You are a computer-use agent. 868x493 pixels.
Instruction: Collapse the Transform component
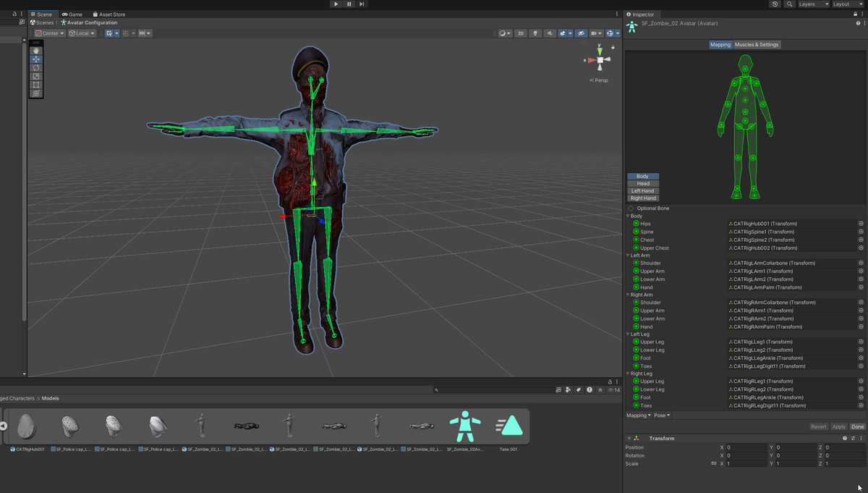coord(629,439)
